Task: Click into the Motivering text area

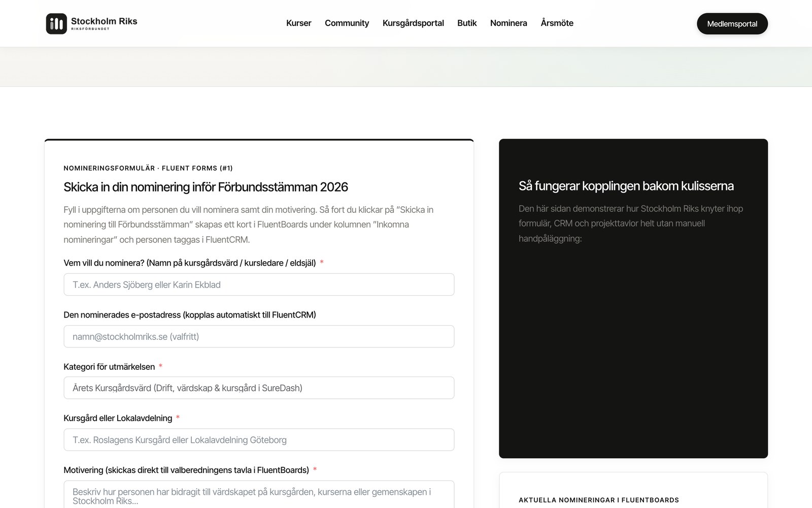Action: [x=259, y=495]
